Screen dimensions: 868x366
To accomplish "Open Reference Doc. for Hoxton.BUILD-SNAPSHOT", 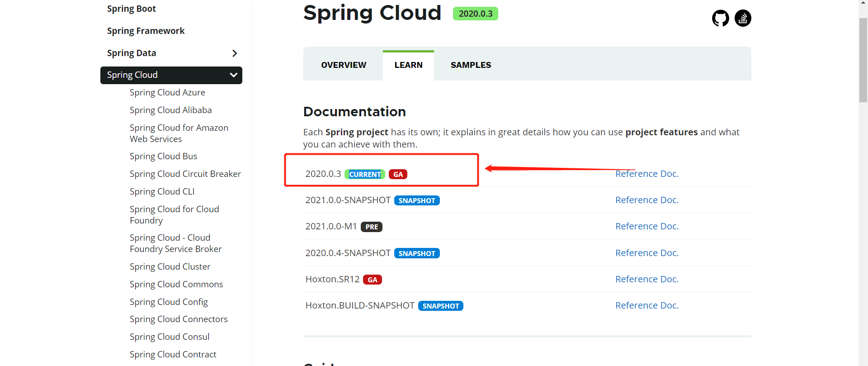I will point(647,305).
